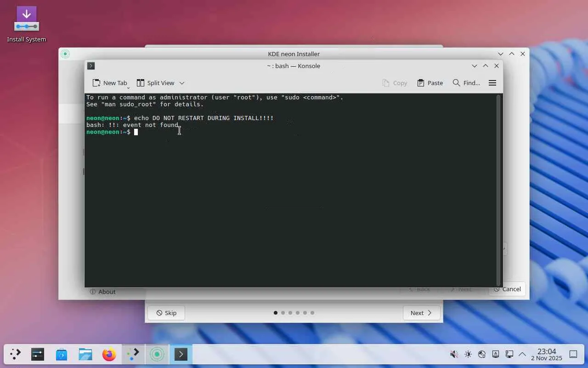The image size is (588, 368).
Task: Switch to the welcome window taskbar entry
Action: pos(133,354)
